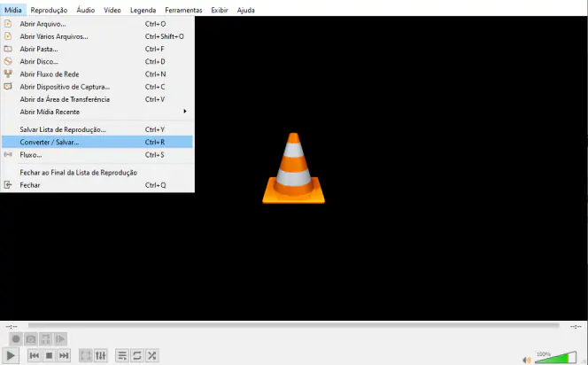The image size is (588, 365).
Task: Open the Exibir menu
Action: click(220, 10)
